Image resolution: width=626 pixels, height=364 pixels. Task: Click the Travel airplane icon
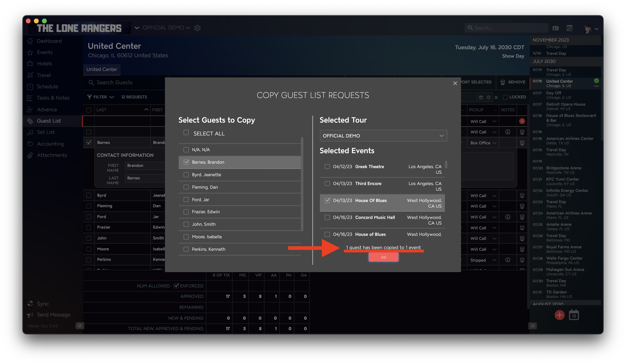pos(30,75)
